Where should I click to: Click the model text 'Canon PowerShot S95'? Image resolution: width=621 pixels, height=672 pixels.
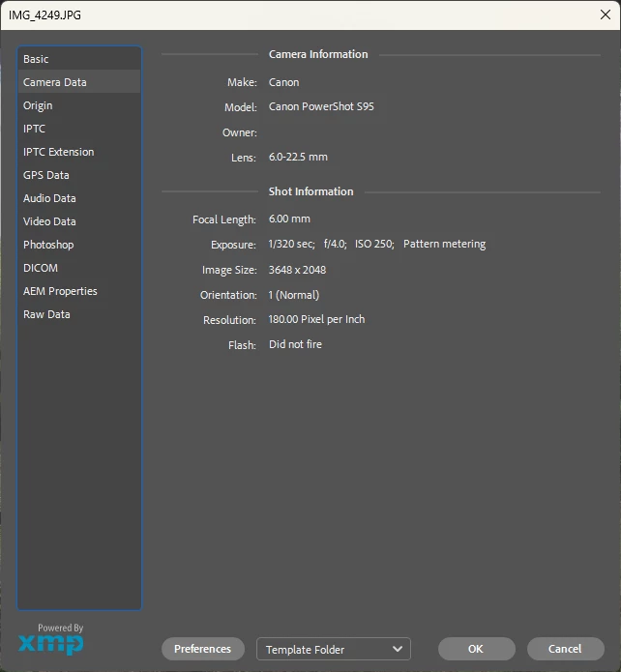click(x=321, y=106)
